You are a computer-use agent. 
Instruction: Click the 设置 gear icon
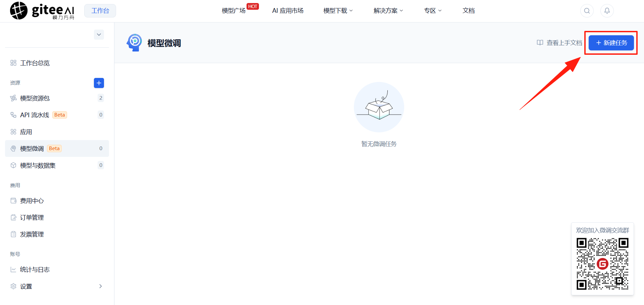[13, 286]
